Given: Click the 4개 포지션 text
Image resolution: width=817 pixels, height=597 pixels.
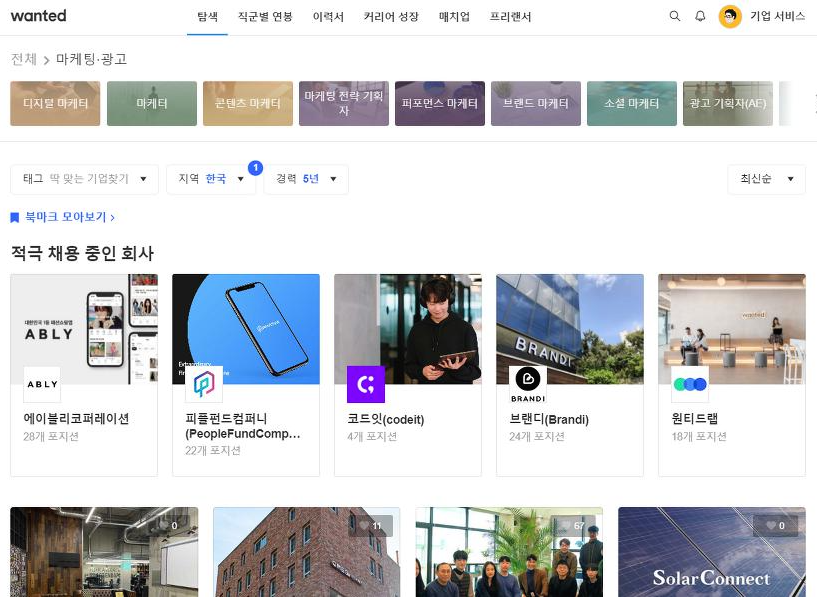Looking at the screenshot, I should click(372, 437).
